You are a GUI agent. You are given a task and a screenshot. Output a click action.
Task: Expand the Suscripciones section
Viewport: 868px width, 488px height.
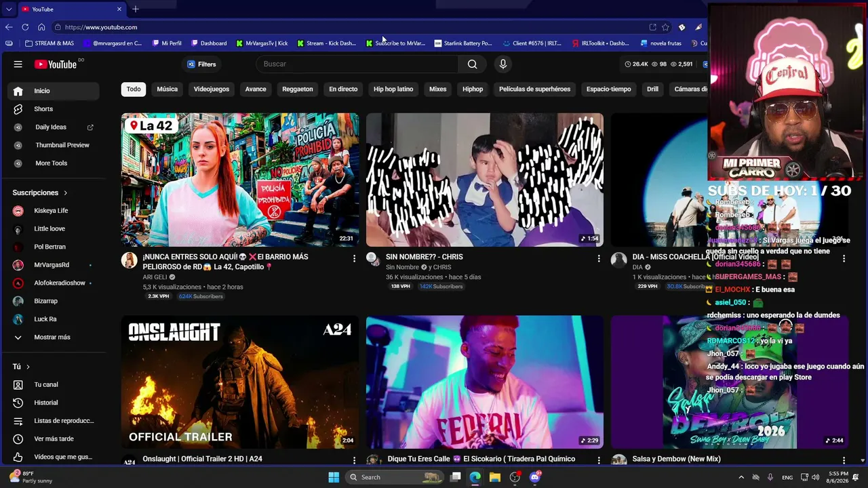coord(40,192)
